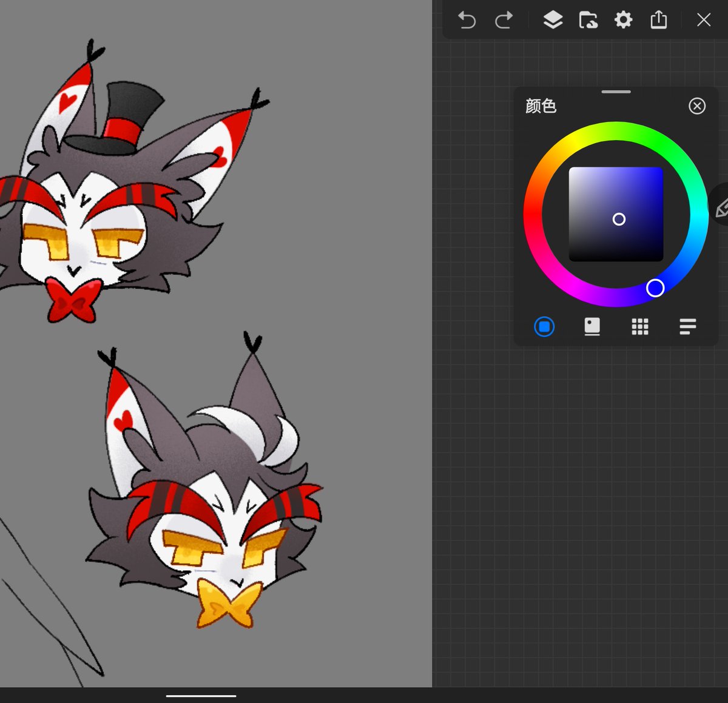Screen dimensions: 728x703
Task: Open the layers panel
Action: coord(553,20)
